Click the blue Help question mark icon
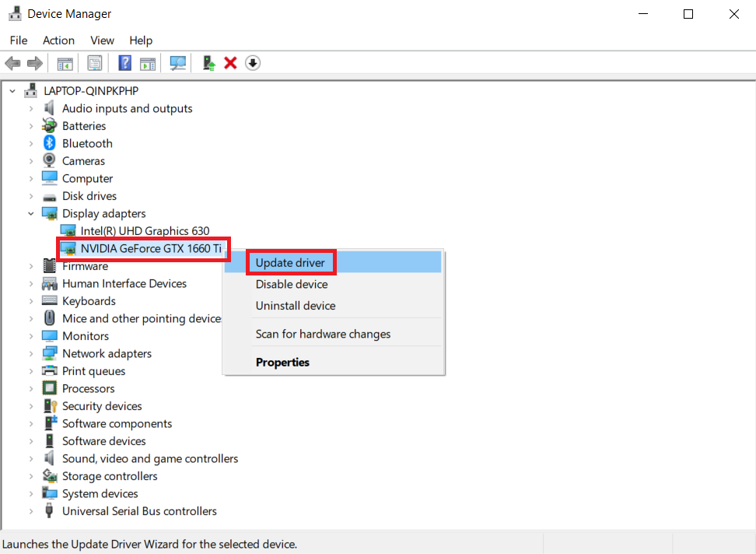 [x=124, y=63]
